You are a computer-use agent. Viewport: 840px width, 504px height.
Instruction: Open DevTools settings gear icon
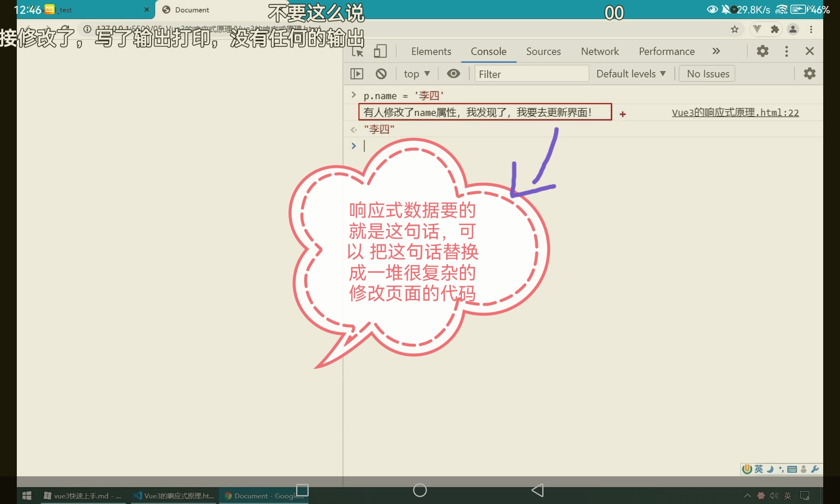click(x=762, y=51)
